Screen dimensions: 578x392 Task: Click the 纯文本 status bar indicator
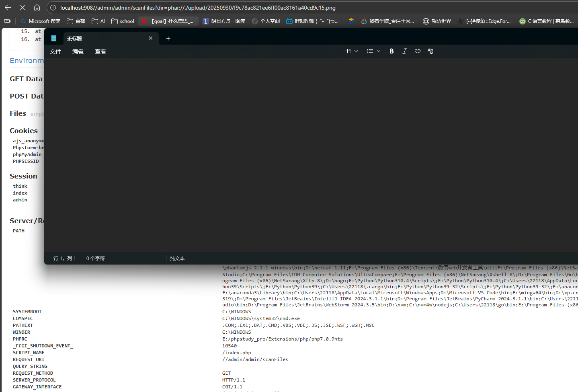pos(177,259)
